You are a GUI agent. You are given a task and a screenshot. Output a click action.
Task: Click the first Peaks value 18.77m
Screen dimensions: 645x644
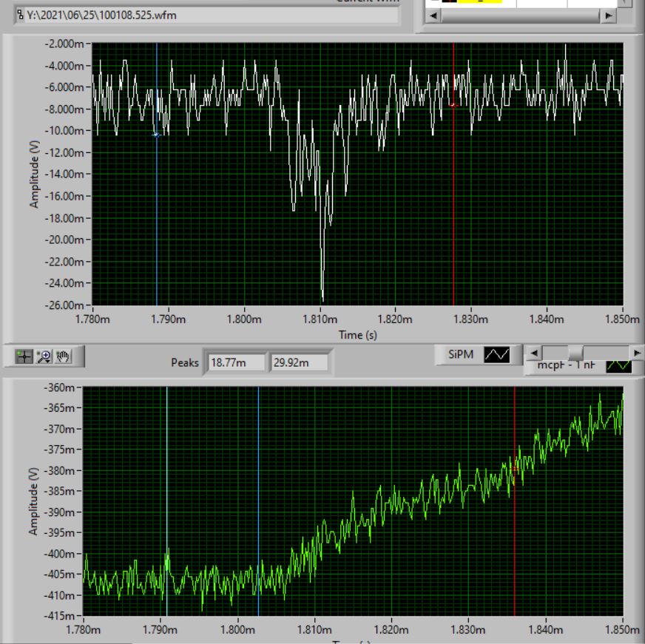[237, 363]
